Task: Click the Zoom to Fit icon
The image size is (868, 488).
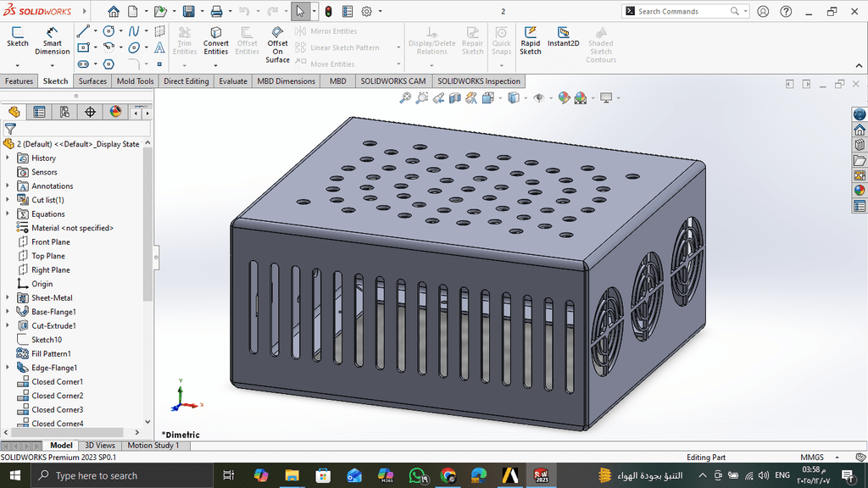Action: (x=405, y=98)
